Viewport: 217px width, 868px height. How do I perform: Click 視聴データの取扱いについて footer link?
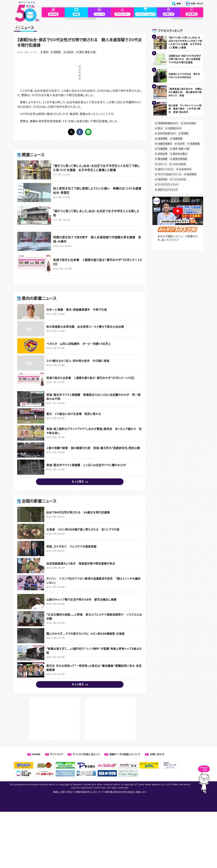pyautogui.click(x=122, y=754)
